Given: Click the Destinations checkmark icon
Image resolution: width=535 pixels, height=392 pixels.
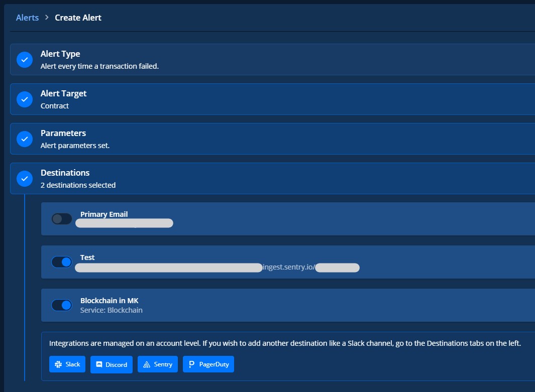Looking at the screenshot, I should pyautogui.click(x=25, y=178).
